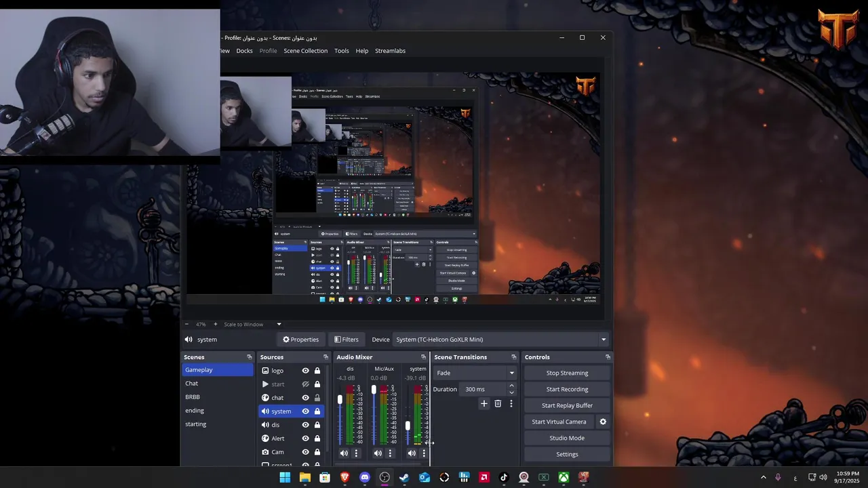Hide the Cam source
Image resolution: width=868 pixels, height=488 pixels.
click(305, 452)
